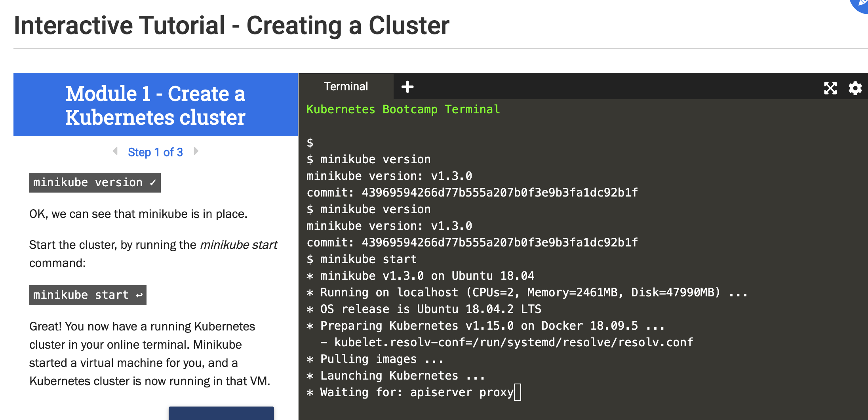Click 'Running on localhost' output line
This screenshot has width=868, height=420.
coord(527,292)
